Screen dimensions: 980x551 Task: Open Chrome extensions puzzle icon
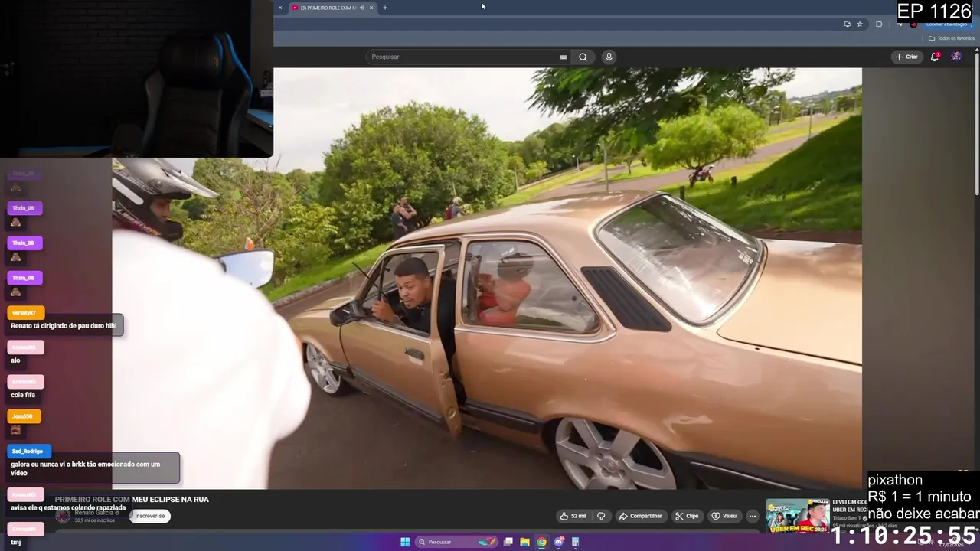(x=879, y=24)
